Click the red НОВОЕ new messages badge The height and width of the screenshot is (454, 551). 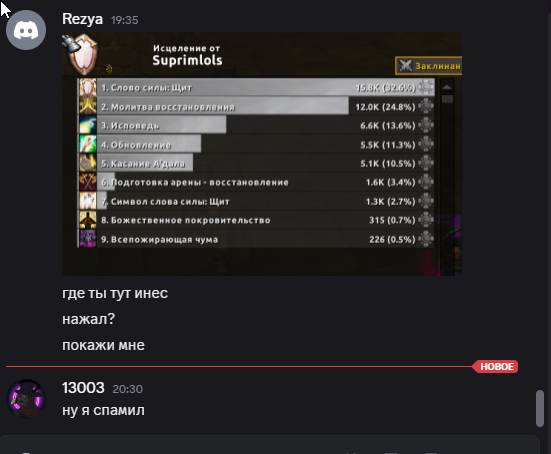click(495, 367)
